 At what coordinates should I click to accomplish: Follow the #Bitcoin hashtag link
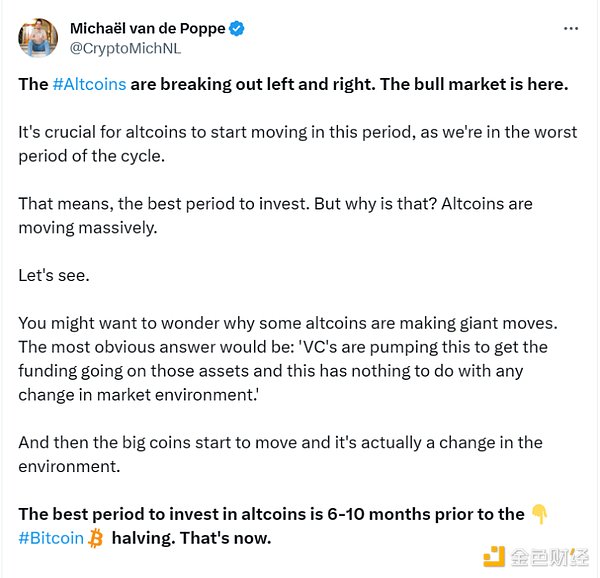[x=51, y=539]
